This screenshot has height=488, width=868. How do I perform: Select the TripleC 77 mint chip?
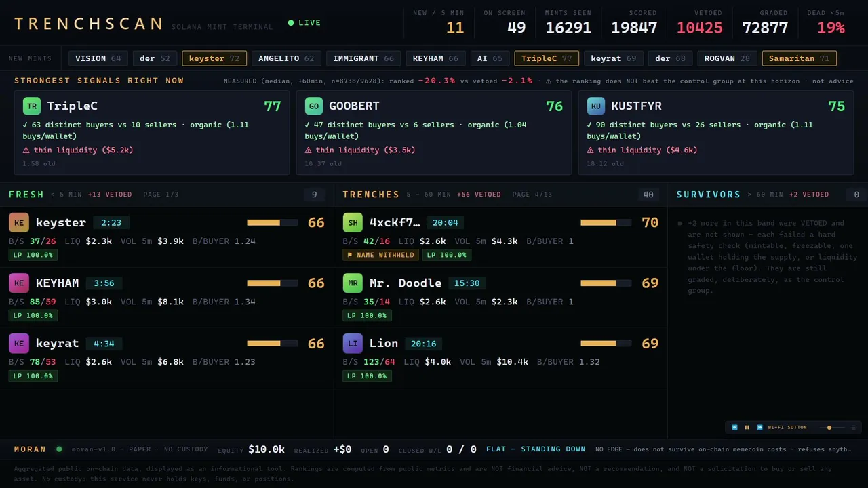[547, 58]
